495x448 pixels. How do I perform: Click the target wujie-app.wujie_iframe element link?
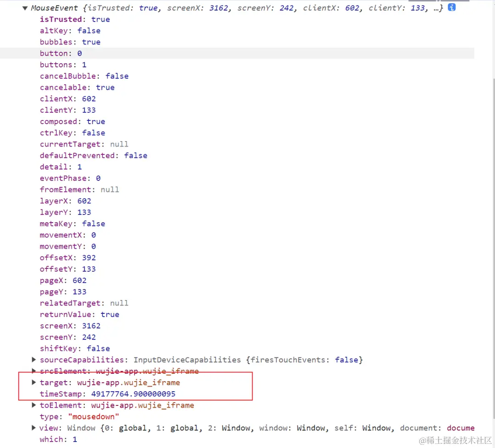(128, 382)
